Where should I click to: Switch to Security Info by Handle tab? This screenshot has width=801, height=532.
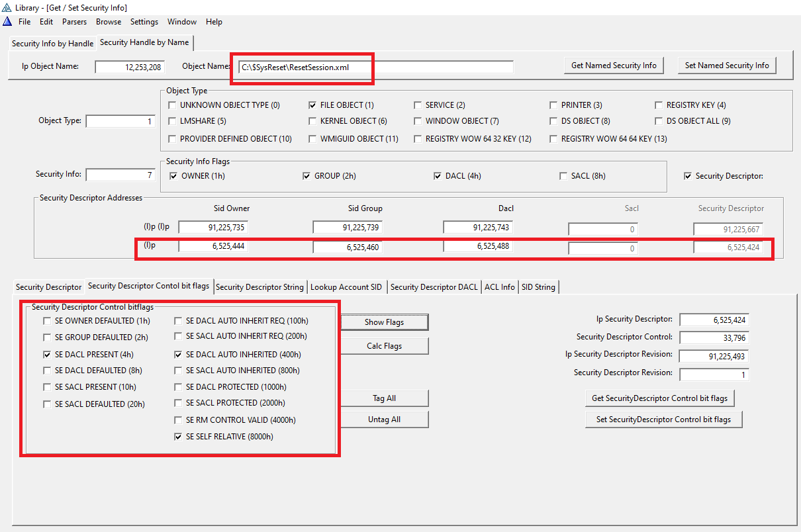(52, 44)
